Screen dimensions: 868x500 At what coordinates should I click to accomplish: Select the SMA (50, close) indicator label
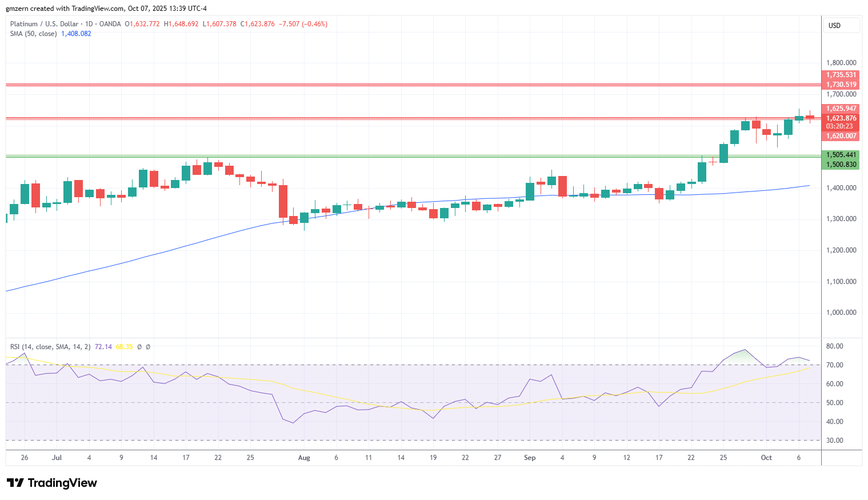(x=33, y=34)
